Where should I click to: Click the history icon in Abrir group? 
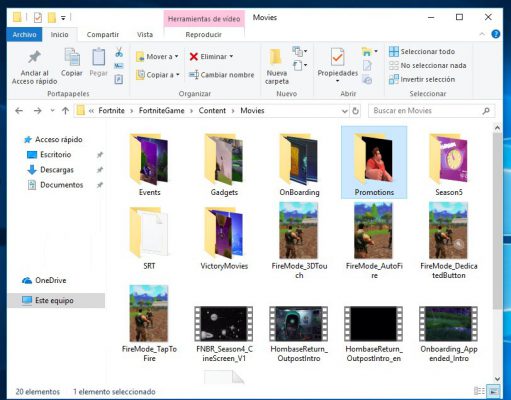coord(367,80)
